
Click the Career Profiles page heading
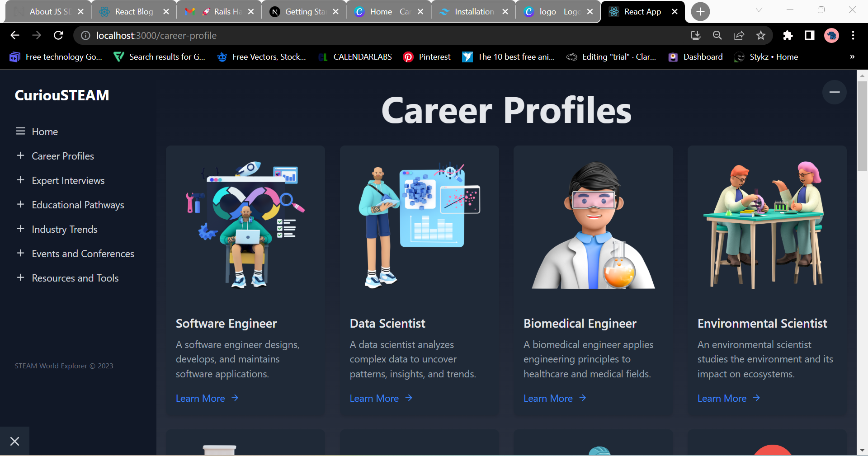[x=506, y=110]
